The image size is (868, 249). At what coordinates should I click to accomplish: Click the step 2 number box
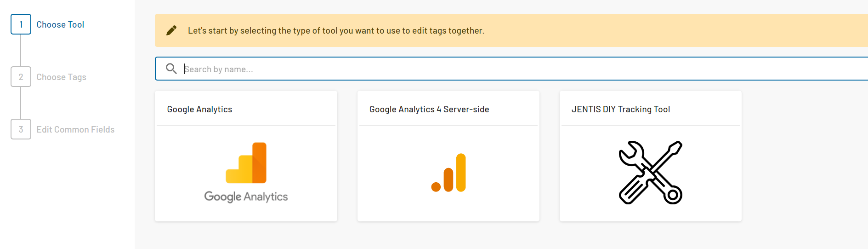21,77
